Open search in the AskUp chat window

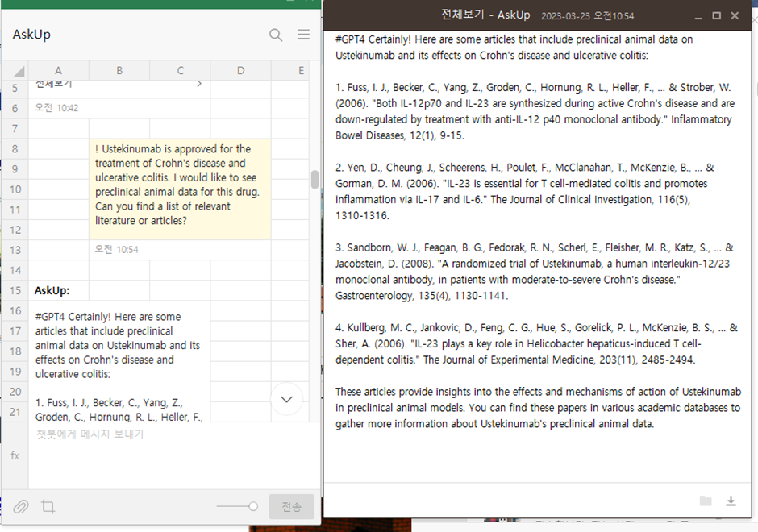276,35
